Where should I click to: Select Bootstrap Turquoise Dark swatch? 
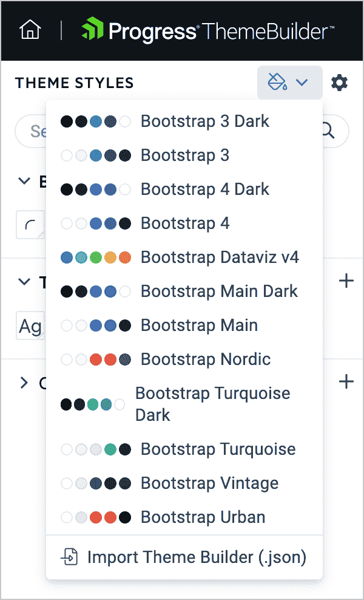tap(184, 404)
